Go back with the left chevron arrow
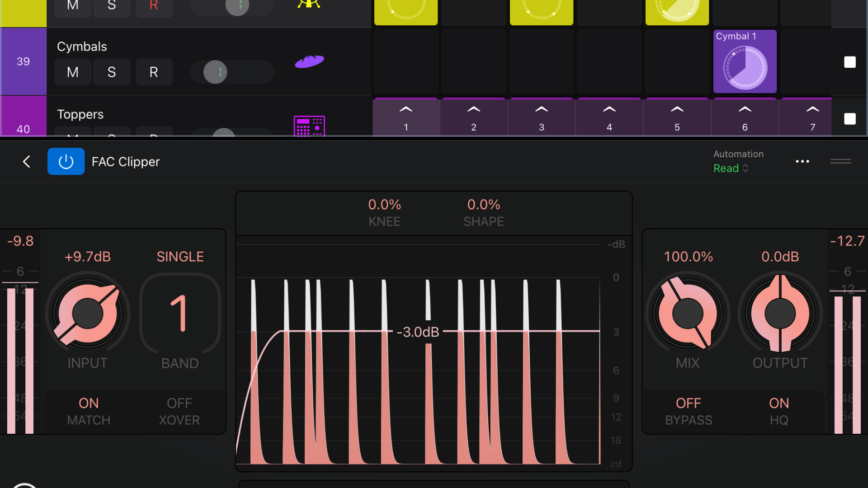Image resolution: width=868 pixels, height=488 pixels. 27,161
